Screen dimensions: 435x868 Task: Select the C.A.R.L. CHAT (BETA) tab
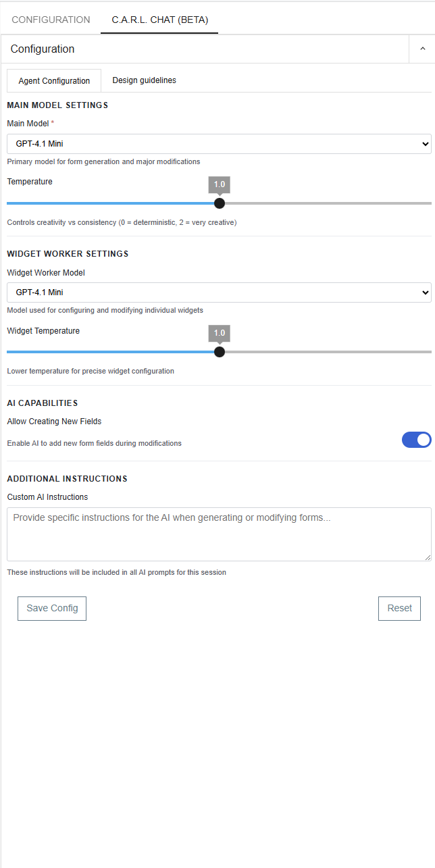(159, 20)
